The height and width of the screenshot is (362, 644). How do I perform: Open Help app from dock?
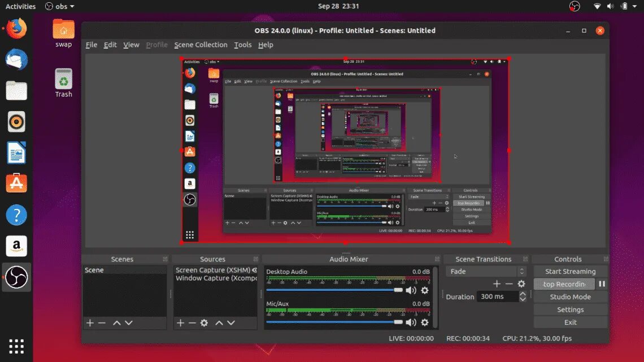point(16,215)
